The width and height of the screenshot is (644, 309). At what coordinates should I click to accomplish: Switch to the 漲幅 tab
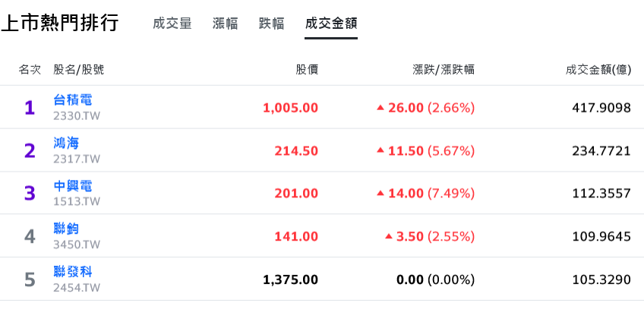point(225,24)
